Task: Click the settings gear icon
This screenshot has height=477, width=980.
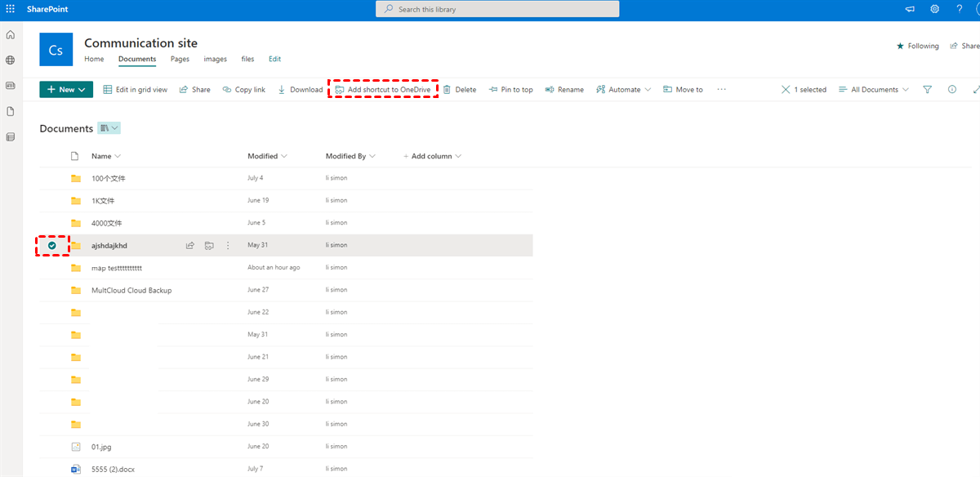Action: (x=934, y=9)
